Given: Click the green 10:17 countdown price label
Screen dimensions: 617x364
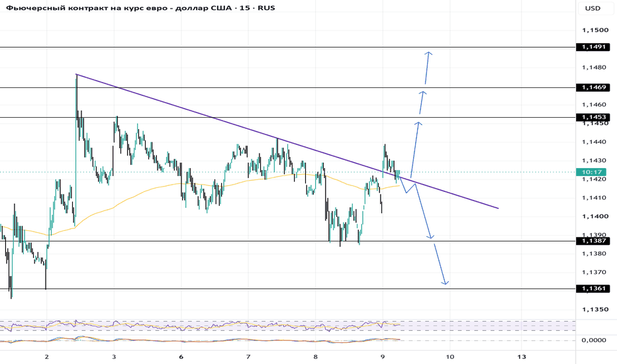Looking at the screenshot, I should click(591, 172).
